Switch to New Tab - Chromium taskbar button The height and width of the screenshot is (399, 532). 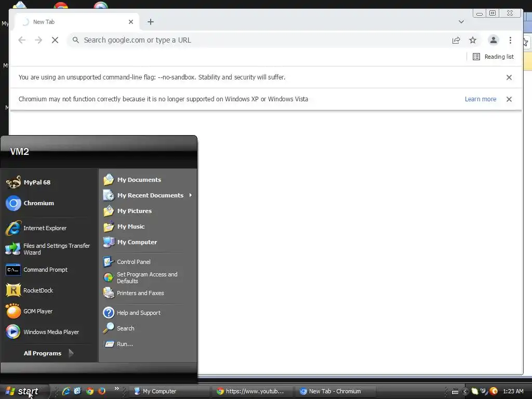pyautogui.click(x=336, y=391)
